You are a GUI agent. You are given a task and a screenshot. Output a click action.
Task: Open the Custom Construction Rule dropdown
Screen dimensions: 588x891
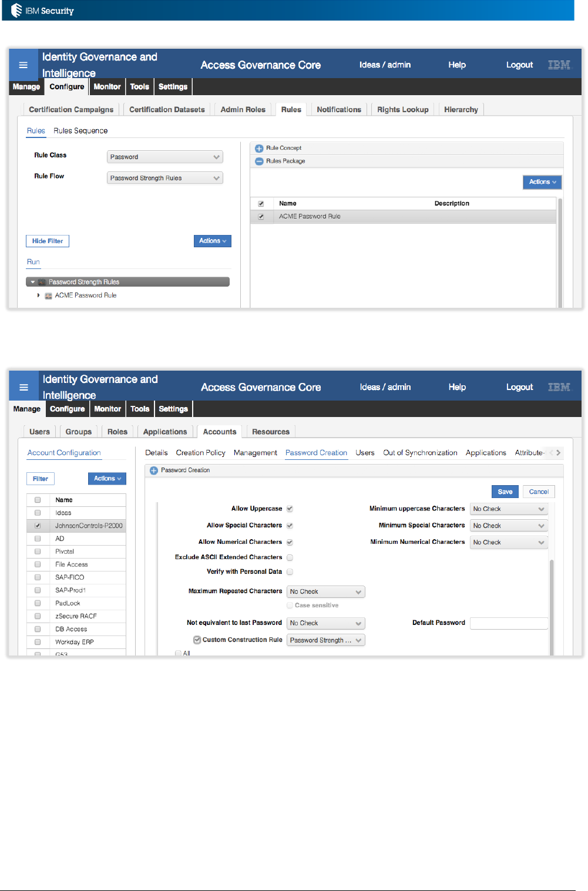pos(326,640)
